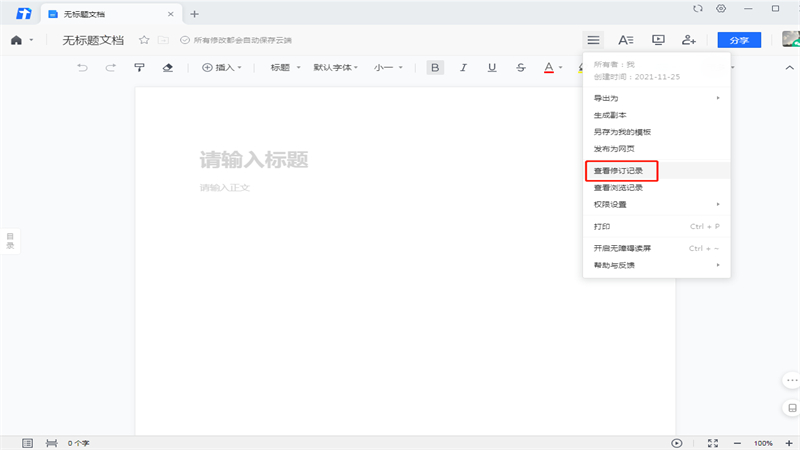Expand the 权限设置 submenu

point(657,204)
